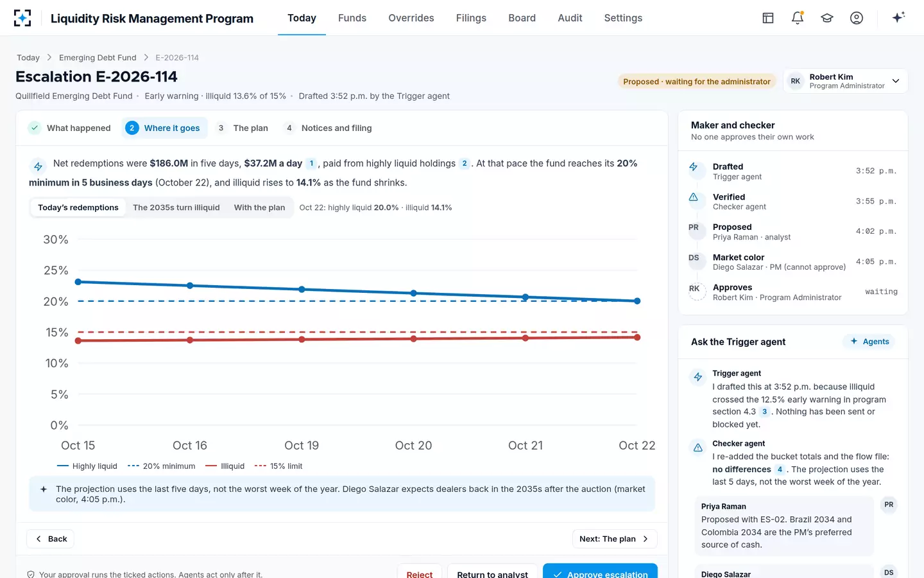Click the Agents button
Viewport: 924px width, 578px height.
[x=869, y=342]
